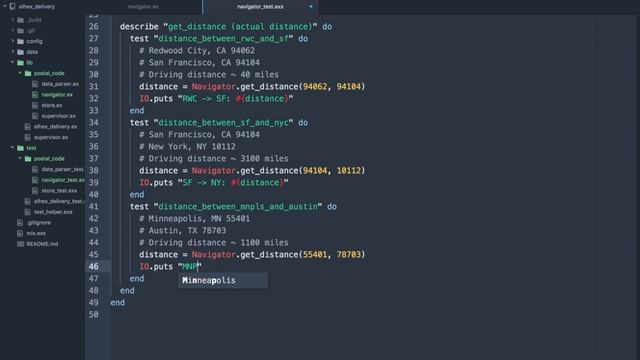Click the elhex_delivery.ex file icon
This screenshot has height=360, width=640.
pos(28,127)
